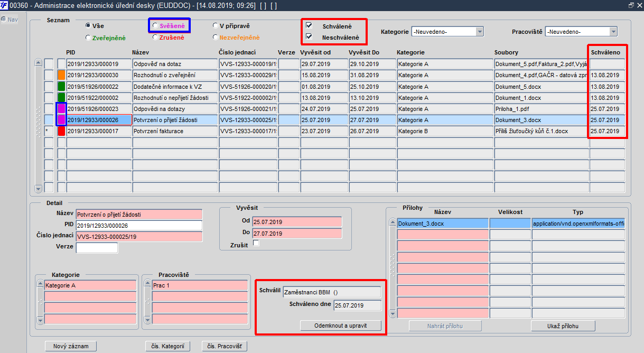Image resolution: width=644 pixels, height=353 pixels.
Task: Open the čís. Kategorií codebook button
Action: (x=167, y=346)
